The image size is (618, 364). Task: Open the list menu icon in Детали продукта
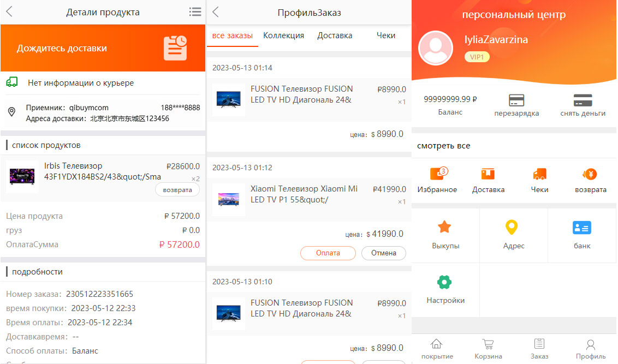(x=195, y=12)
